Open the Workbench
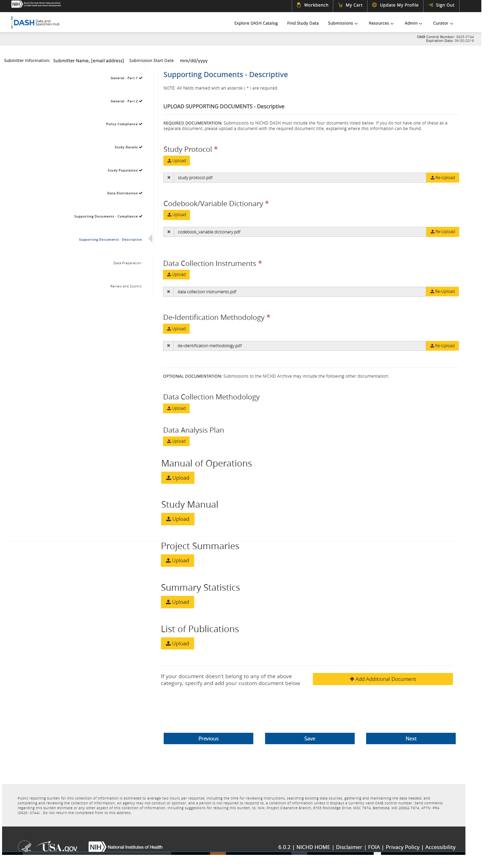Viewport: 490px width, 868px height. coord(312,5)
